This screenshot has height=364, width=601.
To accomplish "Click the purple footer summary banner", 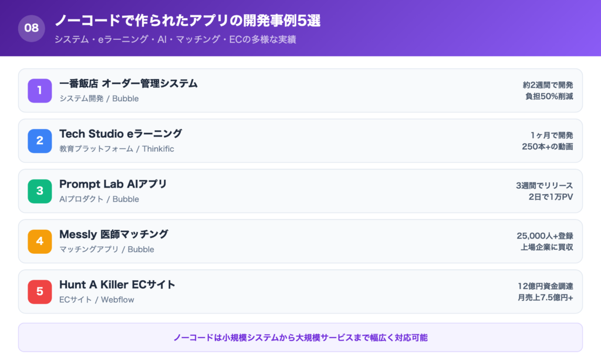I will 300,338.
